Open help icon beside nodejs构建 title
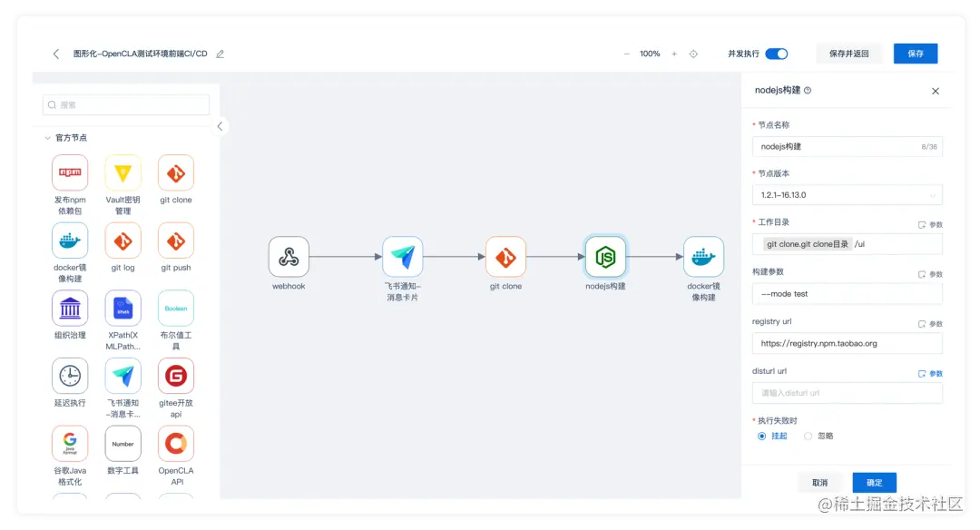Image resolution: width=980 pixels, height=530 pixels. click(x=808, y=91)
